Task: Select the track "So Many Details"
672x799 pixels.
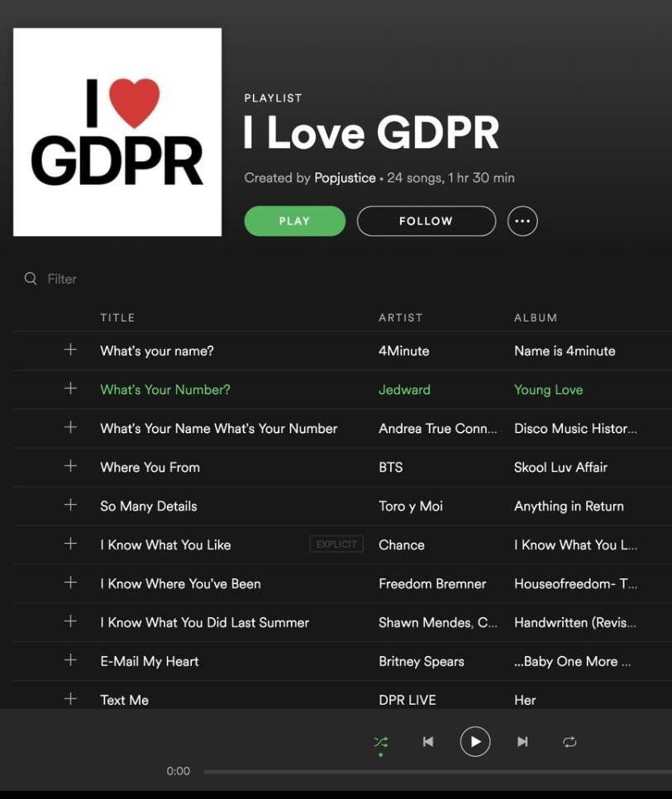Action: pyautogui.click(x=149, y=506)
